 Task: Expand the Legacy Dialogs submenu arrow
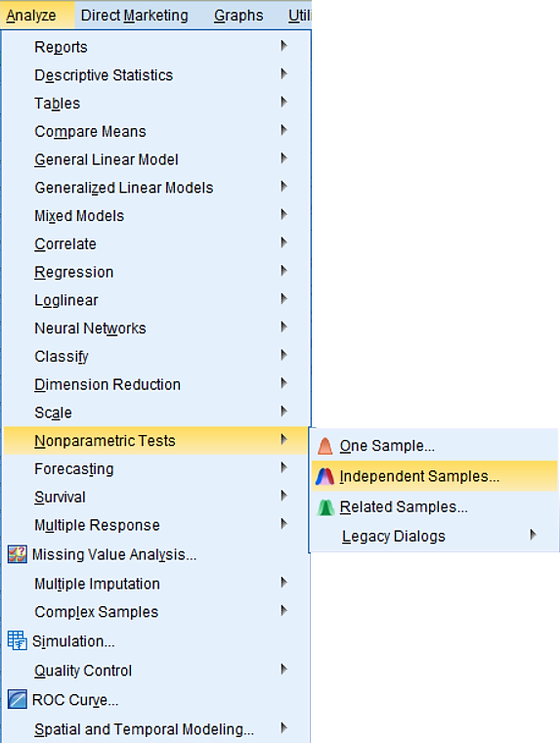tap(534, 535)
